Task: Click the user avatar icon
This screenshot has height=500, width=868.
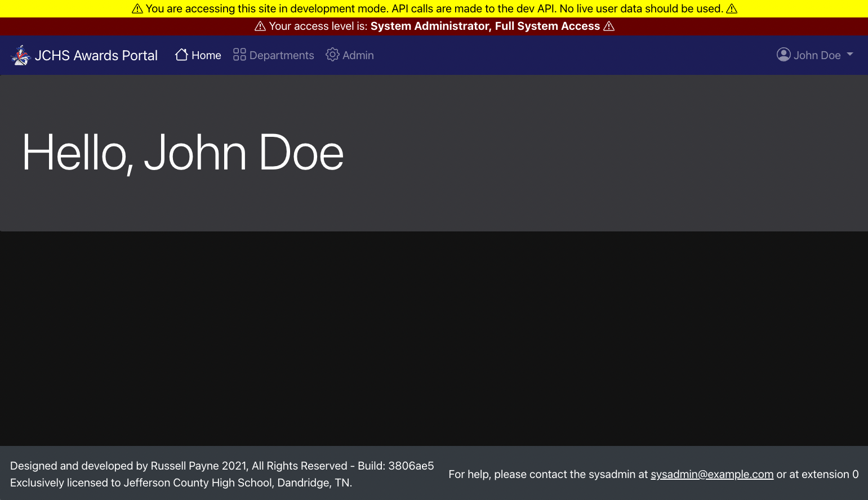Action: (x=784, y=55)
